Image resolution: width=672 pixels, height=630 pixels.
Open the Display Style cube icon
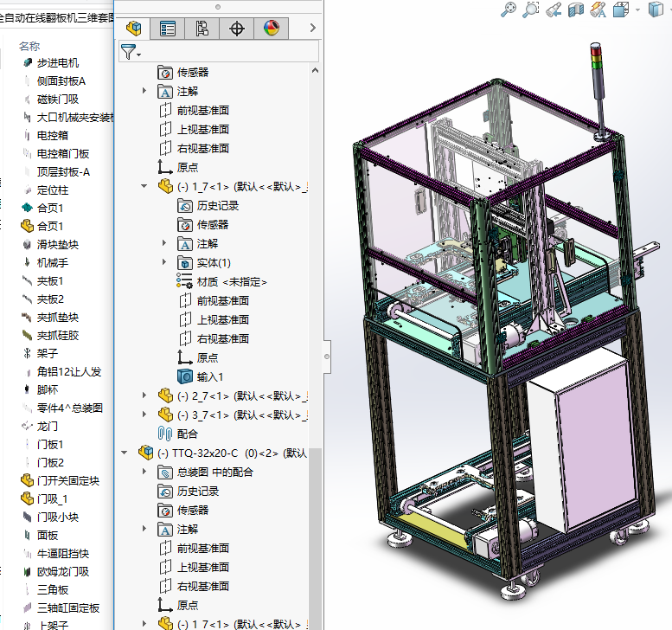point(656,10)
